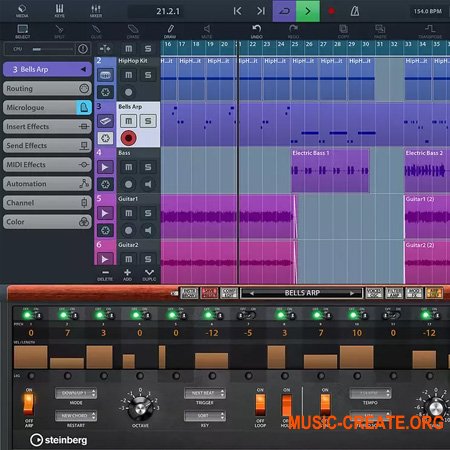This screenshot has height=450, width=450.
Task: Open the Keys keyboard panel
Action: [x=60, y=11]
